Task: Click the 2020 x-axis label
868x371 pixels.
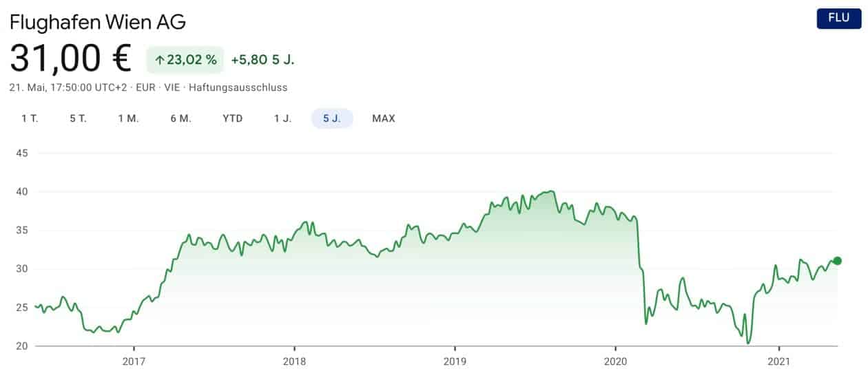Action: tap(615, 361)
